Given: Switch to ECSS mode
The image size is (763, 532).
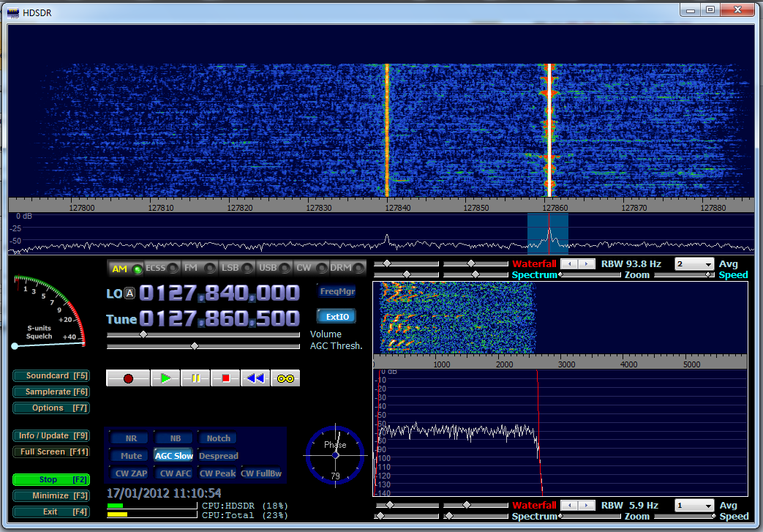Looking at the screenshot, I should tap(162, 268).
